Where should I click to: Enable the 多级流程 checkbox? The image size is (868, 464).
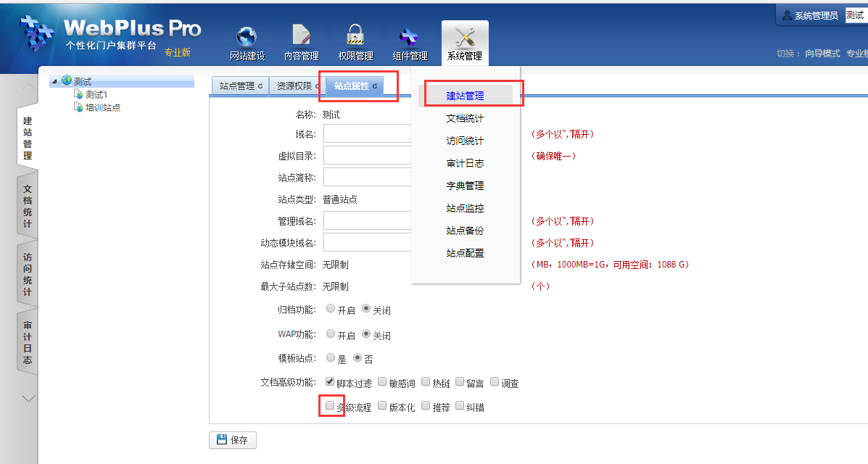point(331,406)
